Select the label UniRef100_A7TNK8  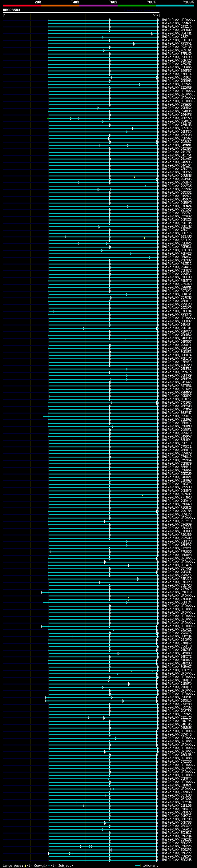click(x=177, y=497)
